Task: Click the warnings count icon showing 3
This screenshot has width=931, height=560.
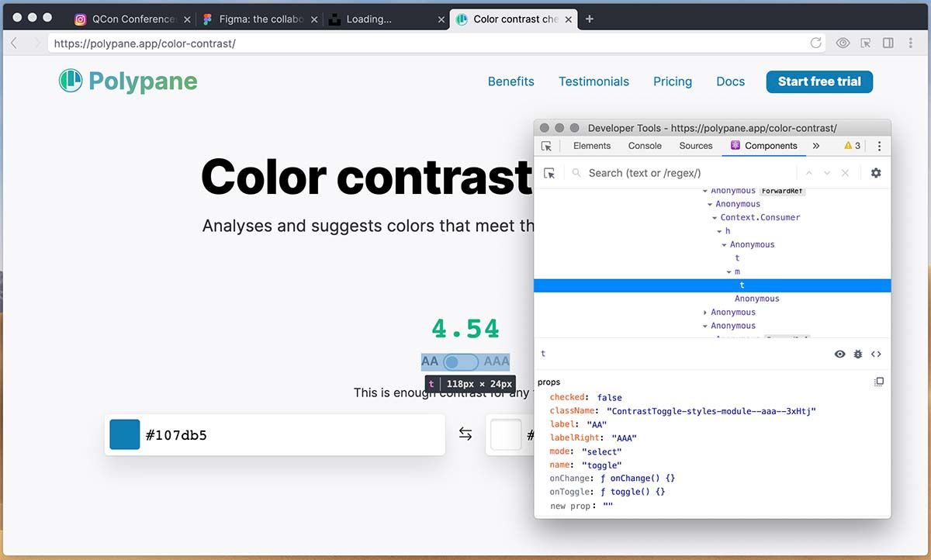Action: (853, 146)
